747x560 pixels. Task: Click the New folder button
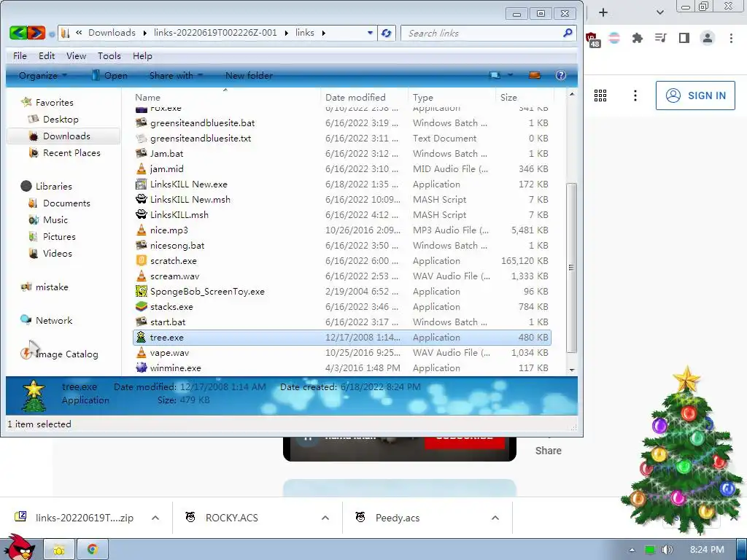[x=249, y=75]
